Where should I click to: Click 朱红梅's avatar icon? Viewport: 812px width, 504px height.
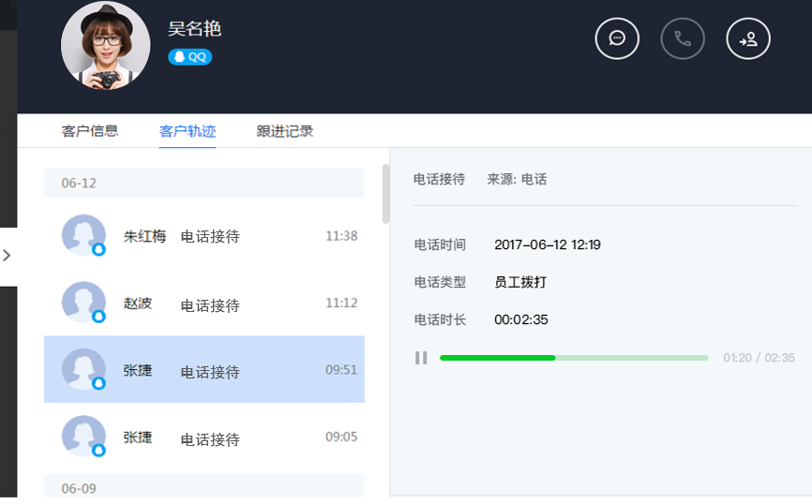coord(83,235)
